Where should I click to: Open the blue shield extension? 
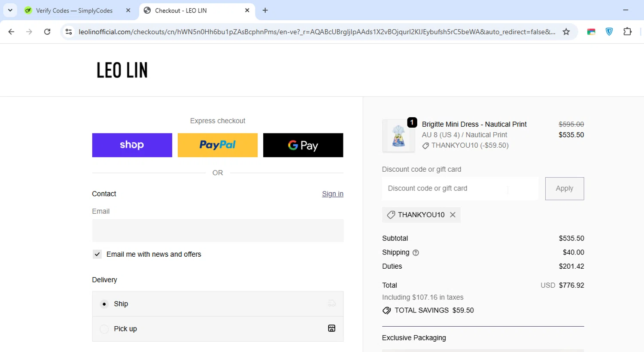609,32
